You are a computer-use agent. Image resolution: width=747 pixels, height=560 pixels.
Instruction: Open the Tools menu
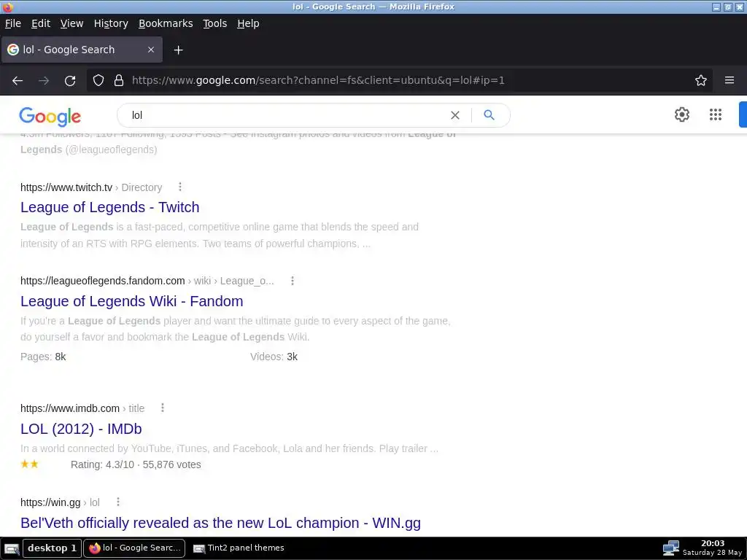[x=215, y=23]
